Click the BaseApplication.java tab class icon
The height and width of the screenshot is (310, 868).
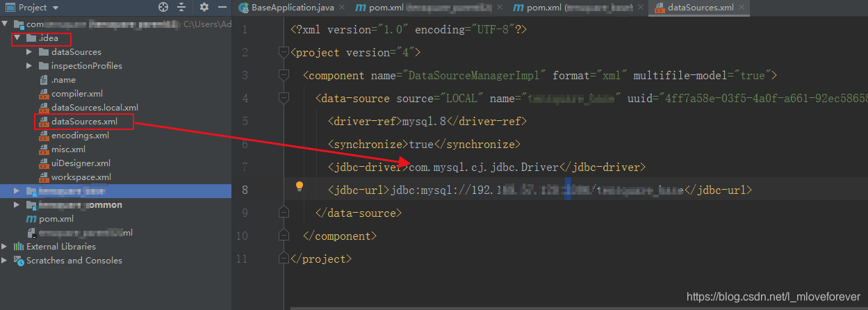tap(243, 8)
